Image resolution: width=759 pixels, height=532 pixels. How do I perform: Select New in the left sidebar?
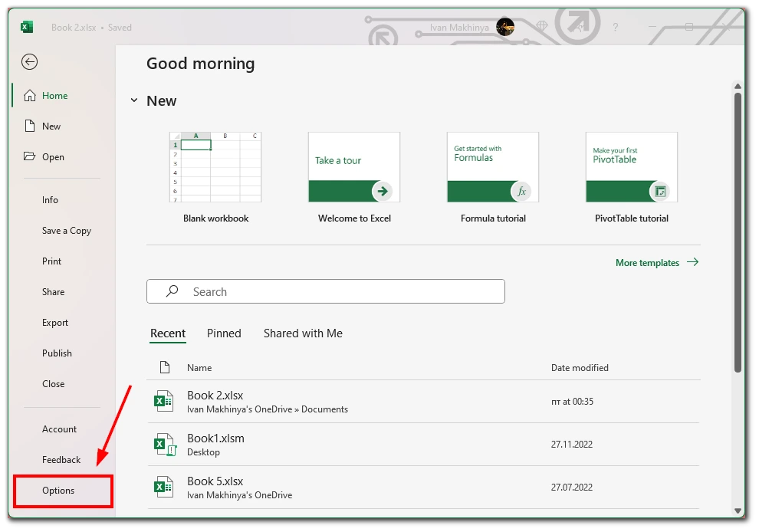click(51, 126)
